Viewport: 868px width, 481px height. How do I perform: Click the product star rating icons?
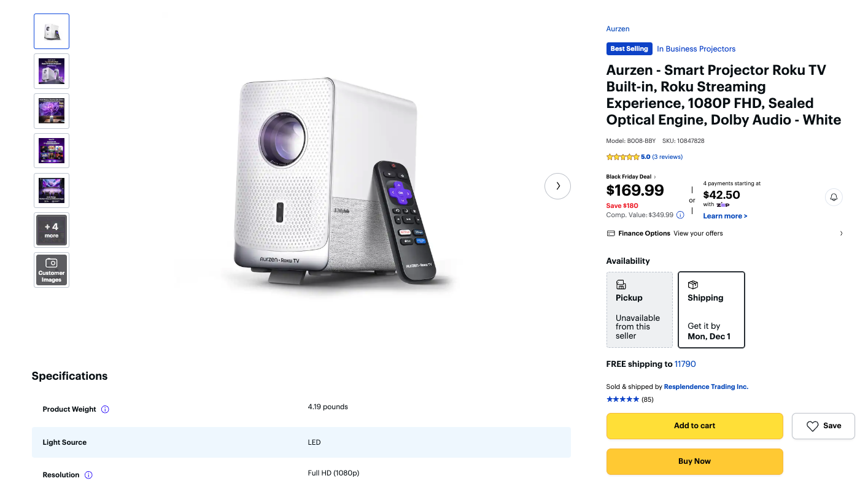pos(622,157)
